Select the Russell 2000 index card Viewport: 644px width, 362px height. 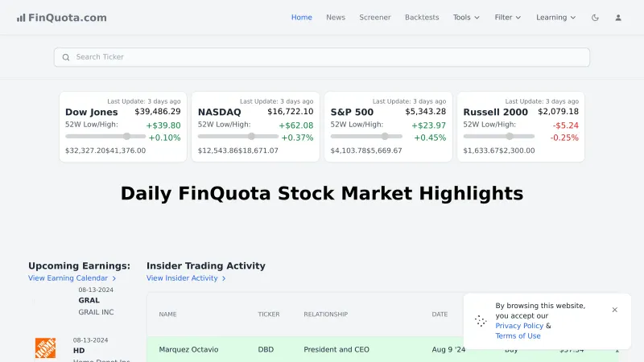pos(521,127)
